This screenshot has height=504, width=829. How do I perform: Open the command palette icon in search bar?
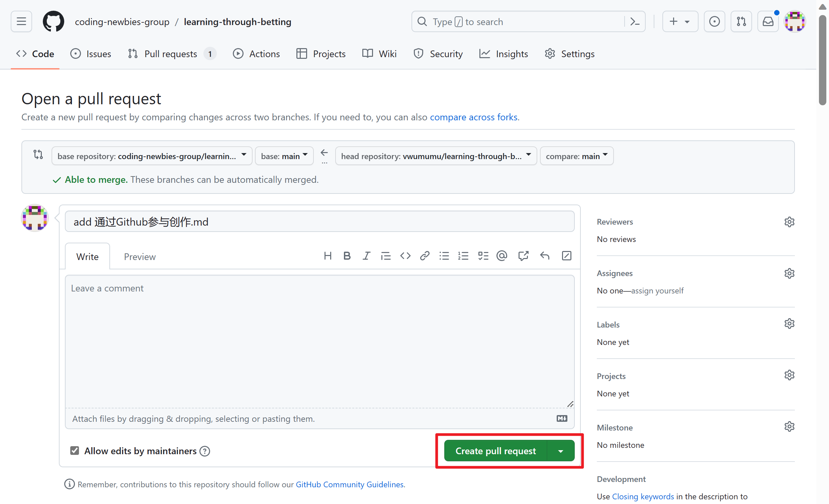point(635,22)
